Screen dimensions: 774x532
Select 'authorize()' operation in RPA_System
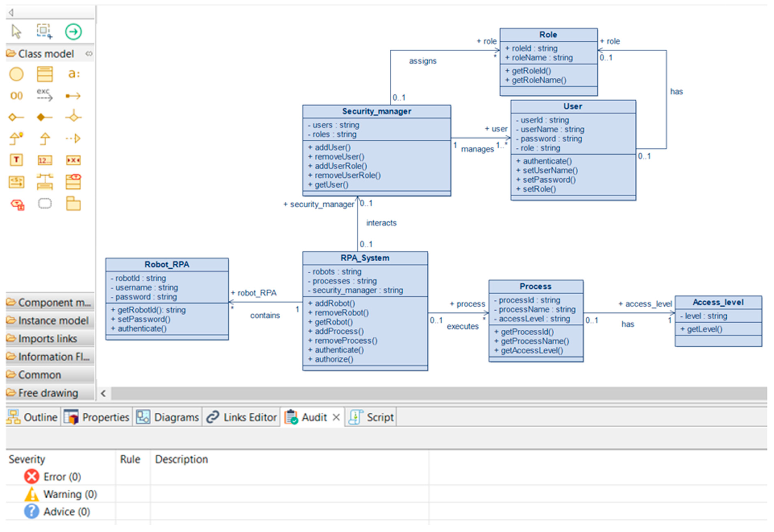(x=331, y=359)
